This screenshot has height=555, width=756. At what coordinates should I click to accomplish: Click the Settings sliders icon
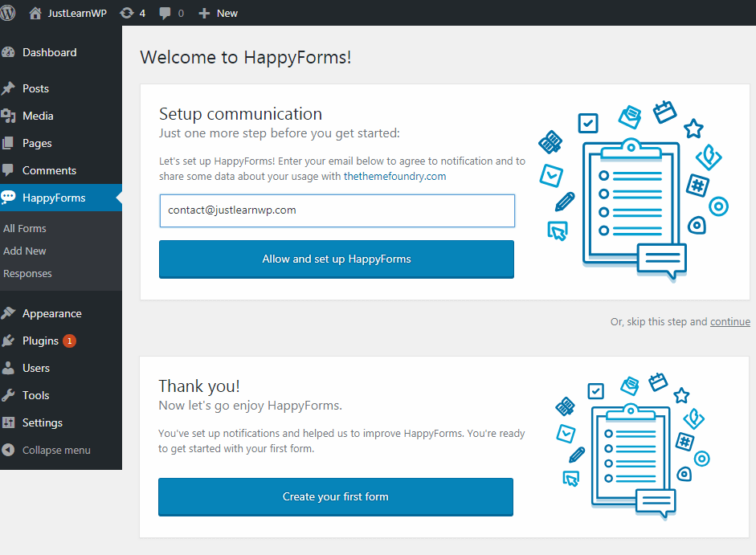pyautogui.click(x=8, y=422)
